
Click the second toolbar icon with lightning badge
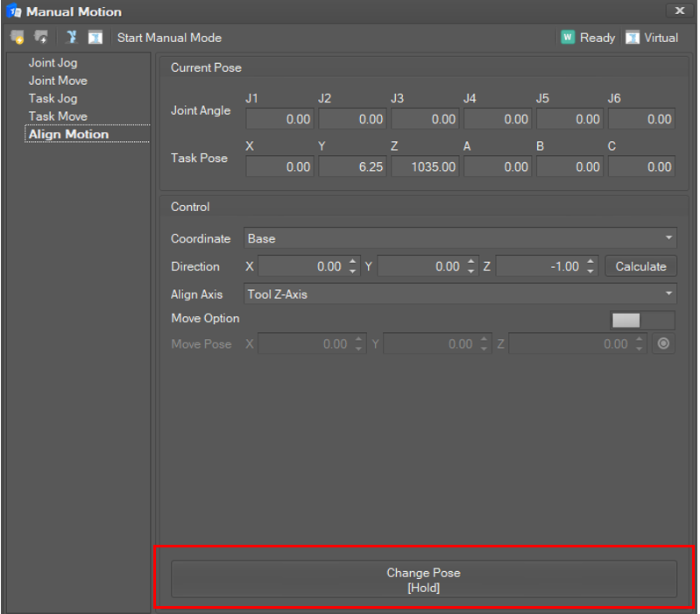pos(41,38)
